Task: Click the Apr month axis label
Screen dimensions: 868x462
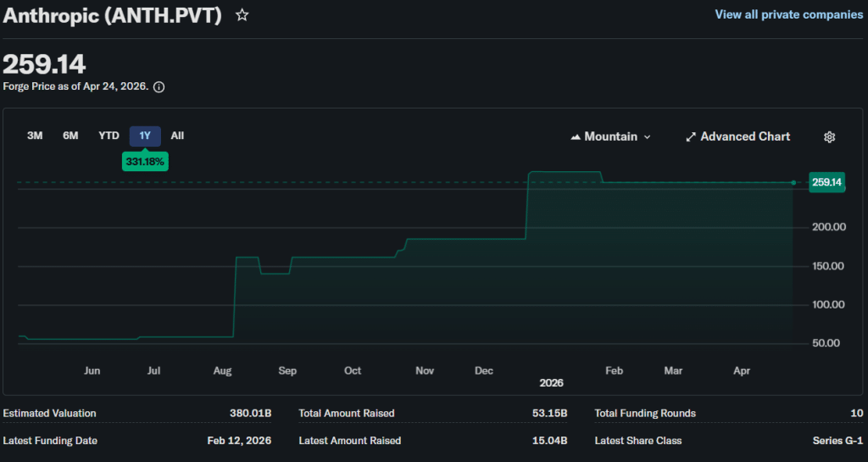Action: [x=742, y=370]
